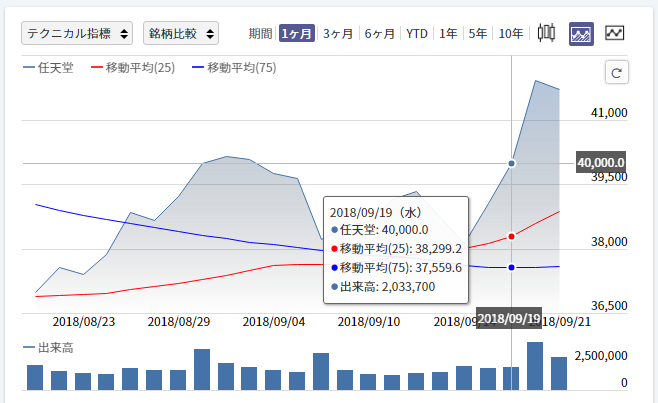Click the 2018/08/23 axis date label
658x403 pixels.
84,322
